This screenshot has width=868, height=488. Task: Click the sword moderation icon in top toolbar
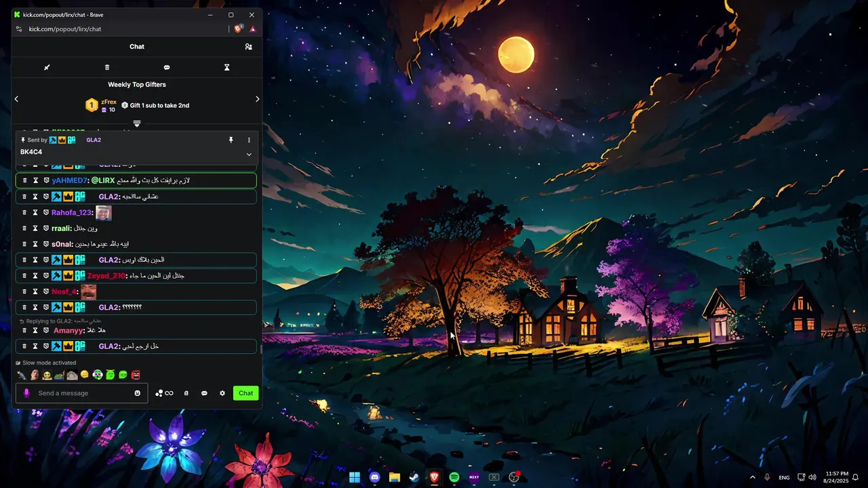point(47,67)
